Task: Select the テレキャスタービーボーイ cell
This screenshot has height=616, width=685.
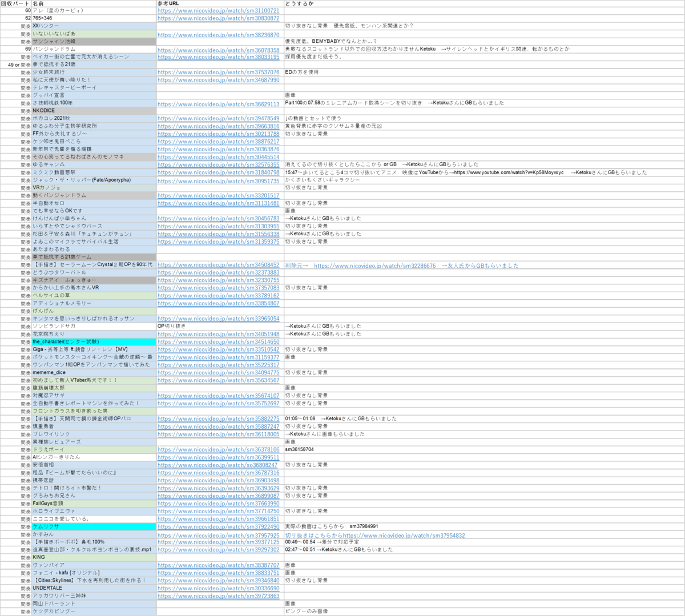Action: click(x=94, y=88)
